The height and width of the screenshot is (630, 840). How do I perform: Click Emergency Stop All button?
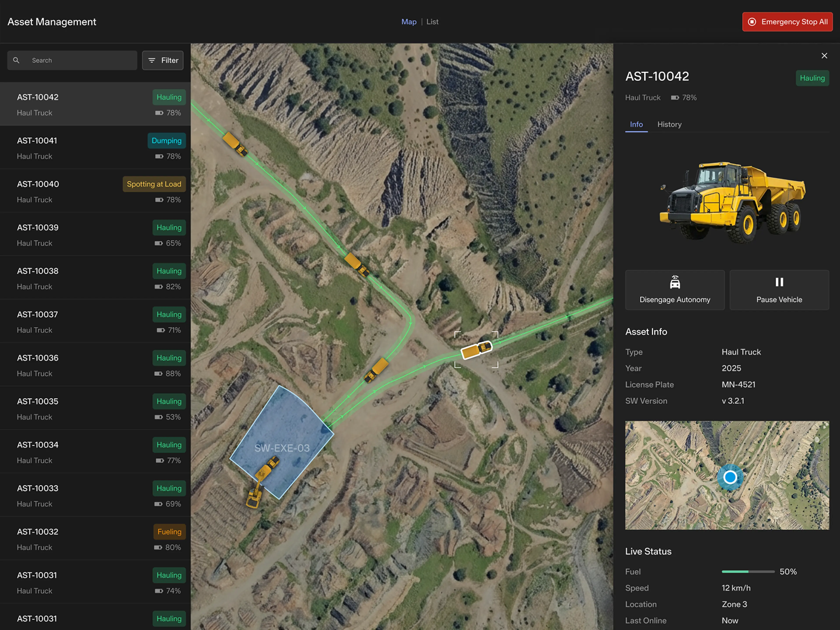787,22
